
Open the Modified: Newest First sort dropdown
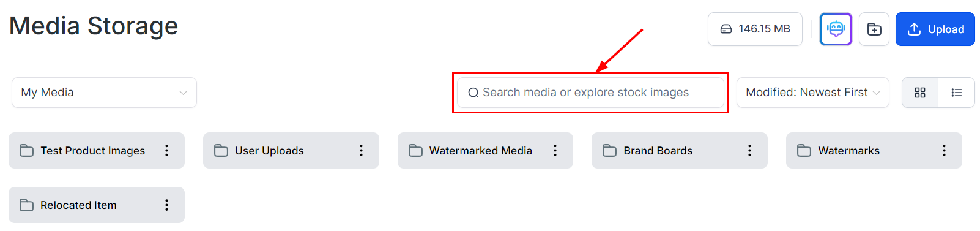click(812, 93)
